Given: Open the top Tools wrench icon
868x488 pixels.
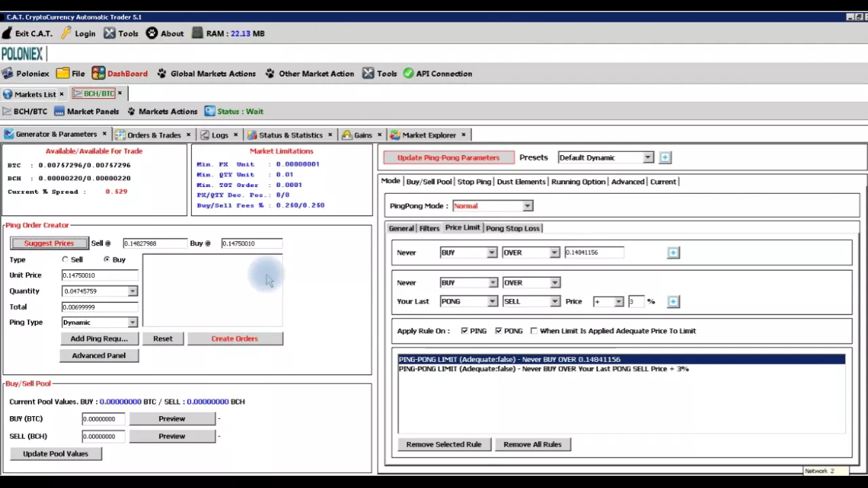Looking at the screenshot, I should 109,33.
